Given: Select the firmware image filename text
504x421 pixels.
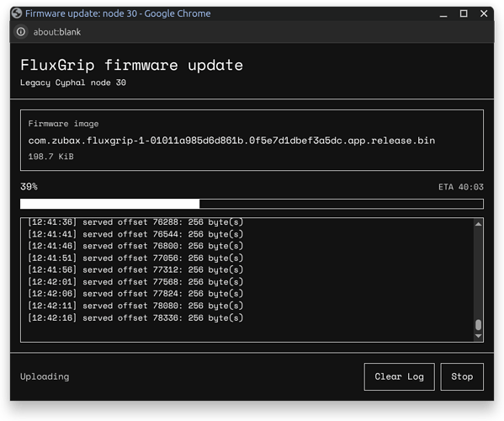Looking at the screenshot, I should pyautogui.click(x=231, y=141).
